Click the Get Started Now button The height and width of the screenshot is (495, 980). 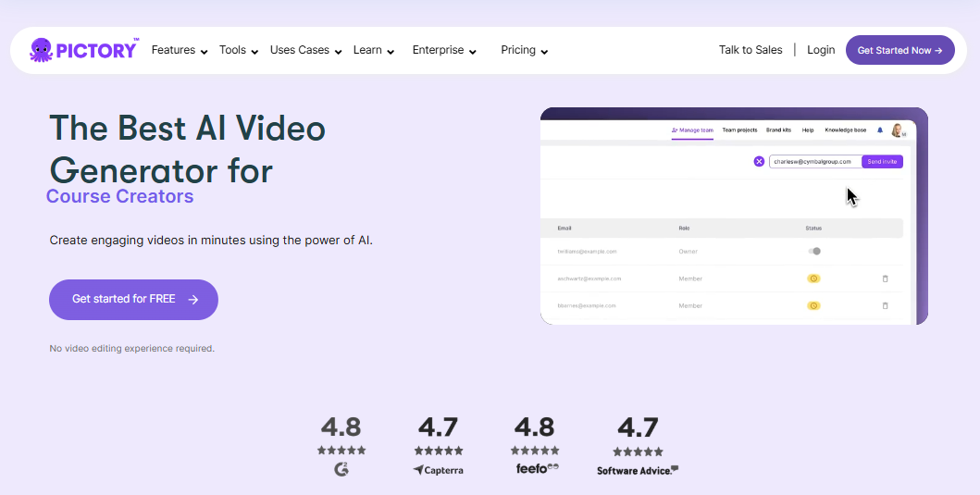900,50
